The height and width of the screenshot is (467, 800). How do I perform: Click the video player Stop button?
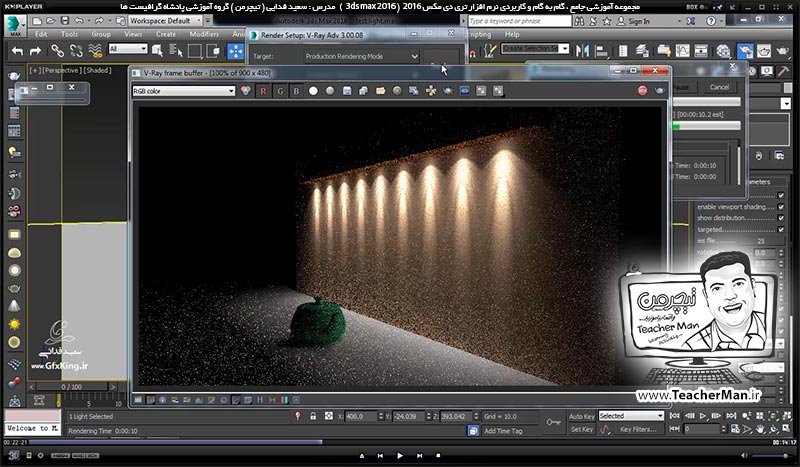tap(438, 455)
